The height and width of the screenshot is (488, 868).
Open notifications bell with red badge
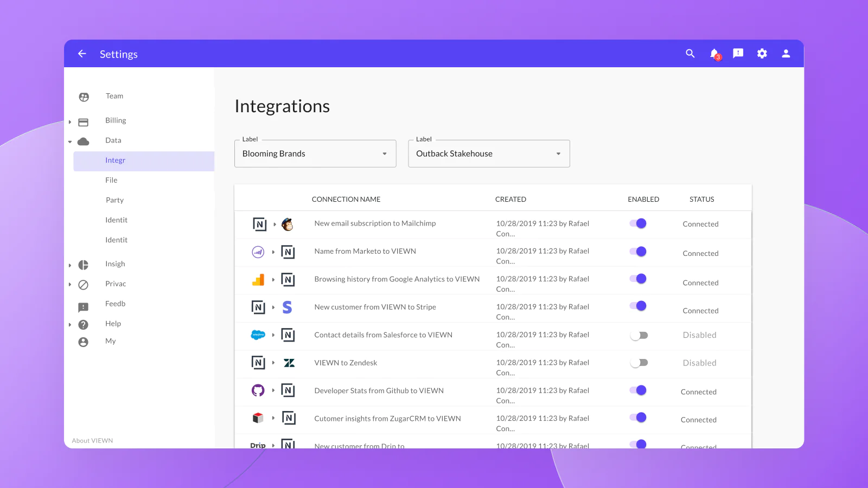coord(714,54)
